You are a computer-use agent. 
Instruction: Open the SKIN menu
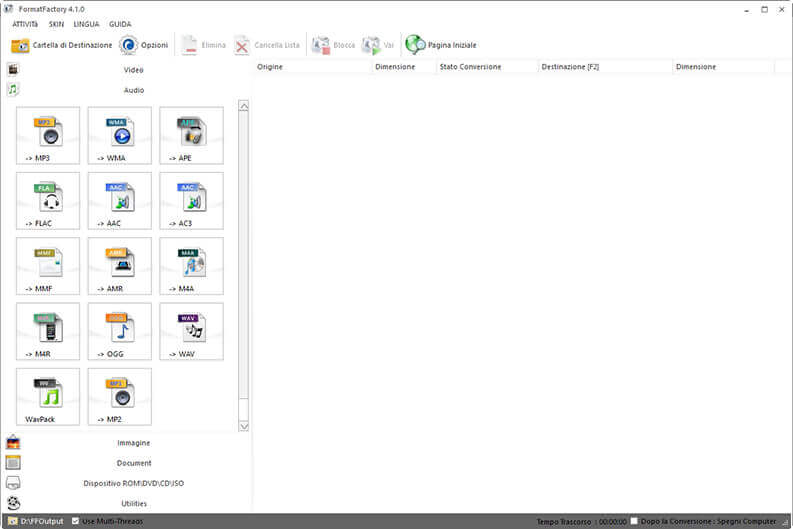click(56, 24)
